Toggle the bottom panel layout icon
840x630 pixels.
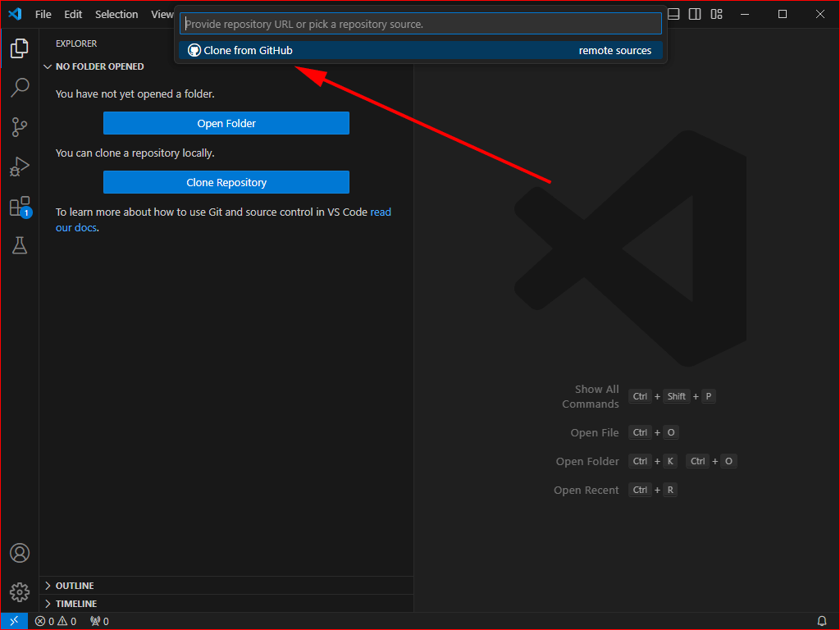tap(673, 15)
